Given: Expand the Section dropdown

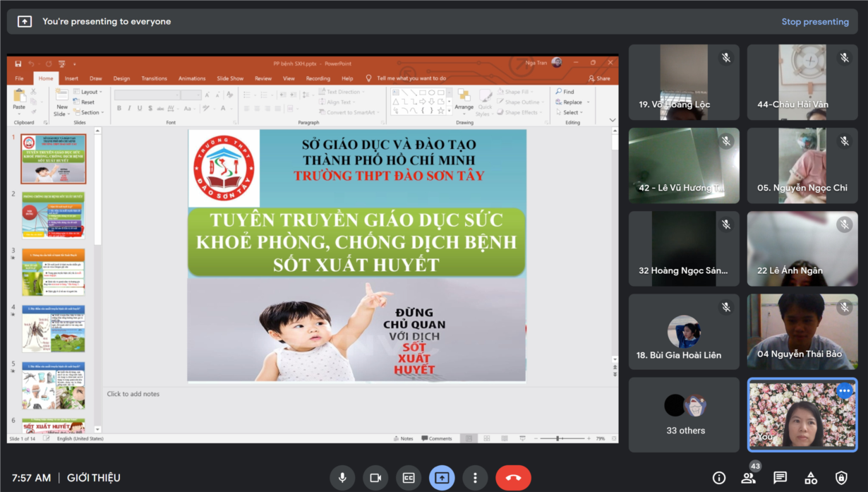Looking at the screenshot, I should coord(90,112).
